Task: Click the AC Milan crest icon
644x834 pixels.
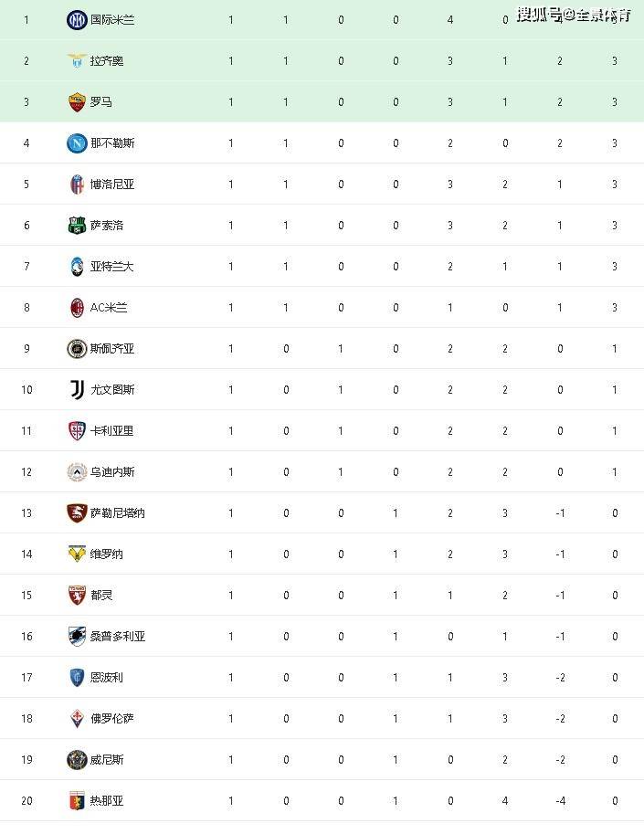Action: click(x=77, y=308)
